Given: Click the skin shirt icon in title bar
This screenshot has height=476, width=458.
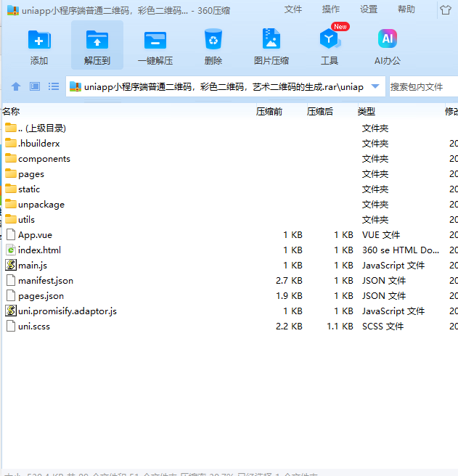Looking at the screenshot, I should point(445,10).
